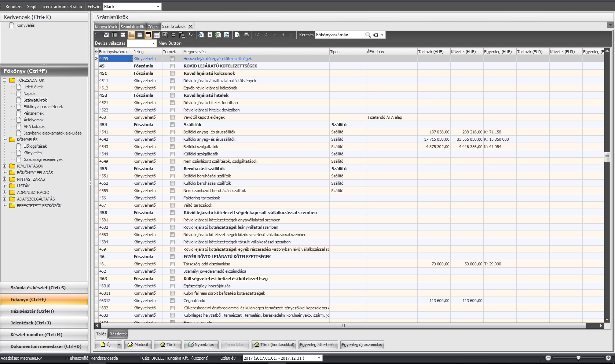Open the Üzleti év year dropdown
Viewport: 615px width, 364px height.
319,358
